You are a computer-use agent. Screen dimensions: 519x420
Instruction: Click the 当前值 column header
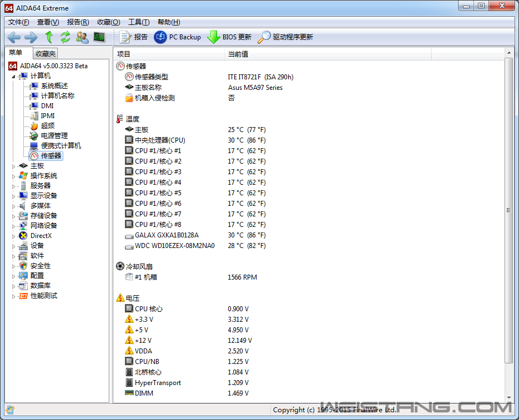(x=327, y=54)
